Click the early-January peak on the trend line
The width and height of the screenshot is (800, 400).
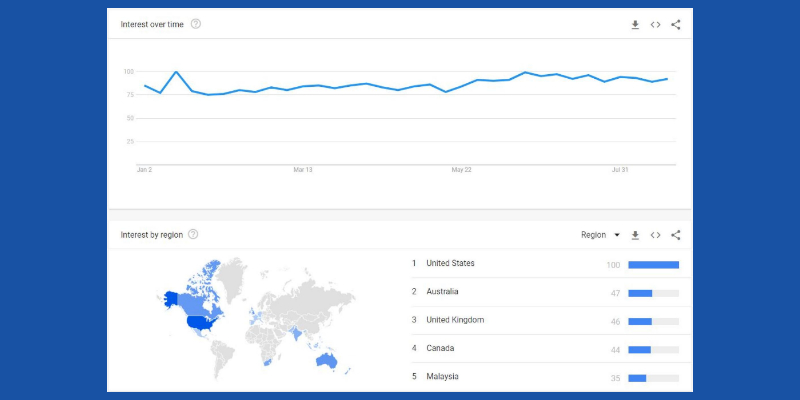click(x=176, y=72)
